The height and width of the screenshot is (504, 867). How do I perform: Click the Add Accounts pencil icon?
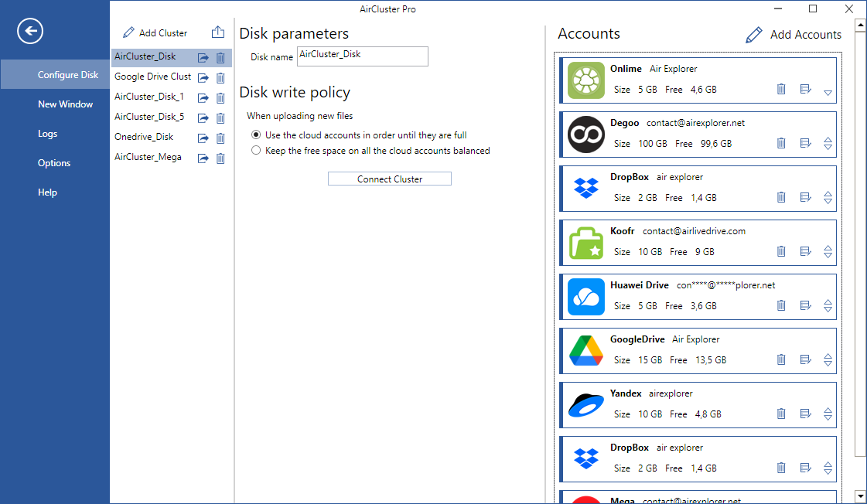pyautogui.click(x=754, y=34)
